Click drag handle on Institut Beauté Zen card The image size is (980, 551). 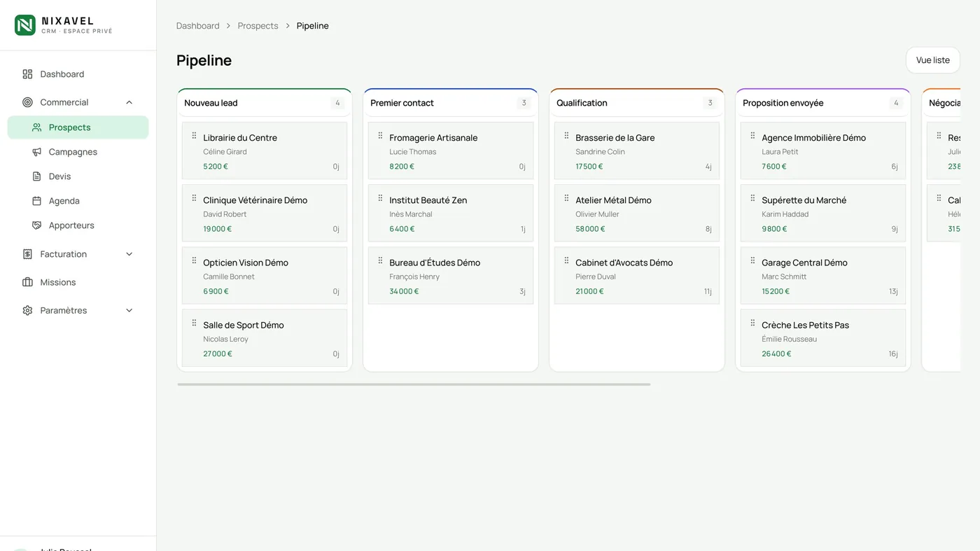point(380,198)
